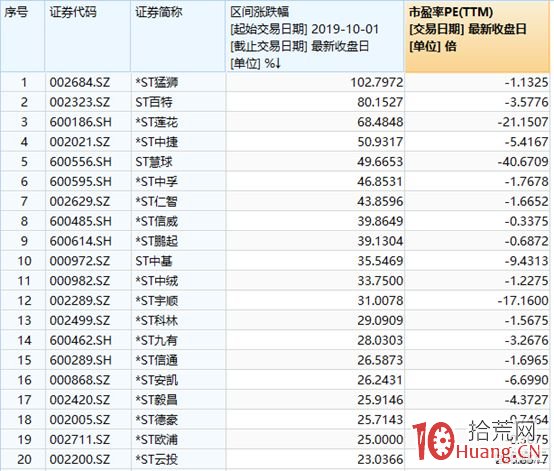Select PE value -40.6709 for ST慧球
554x471 pixels.
coord(523,161)
